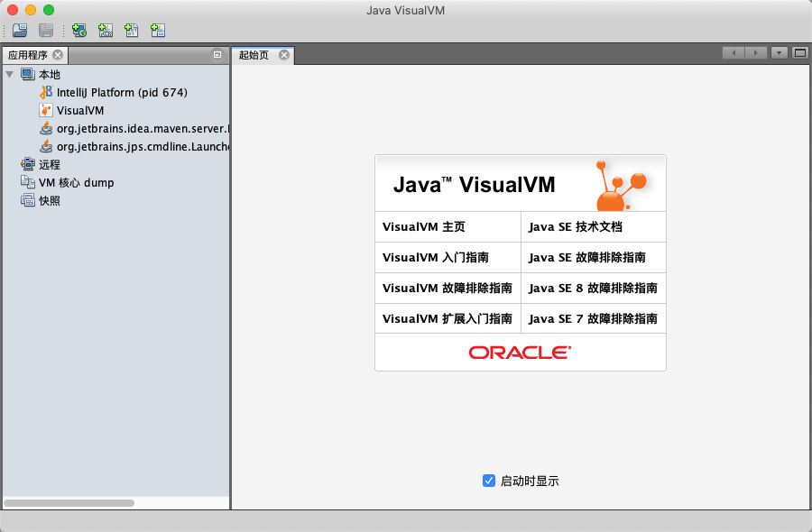
Task: Switch to the 应用程序 tab
Action: click(x=28, y=55)
